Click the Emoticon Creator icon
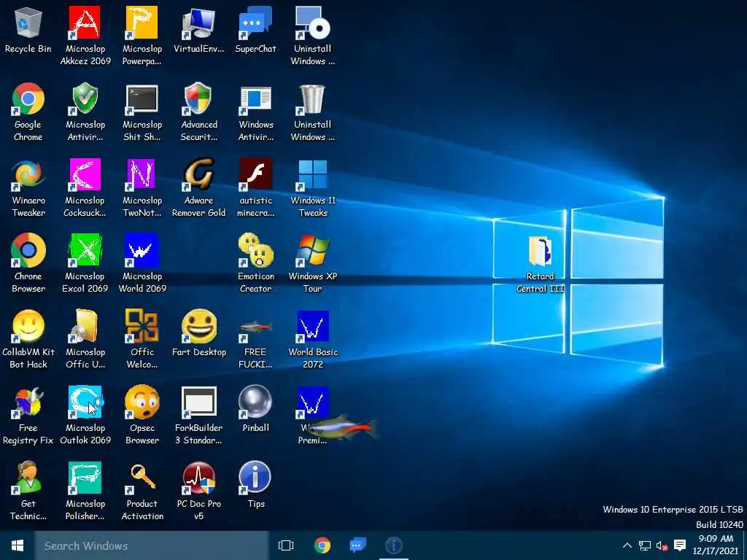Screen dimensions: 747x560 click(255, 250)
